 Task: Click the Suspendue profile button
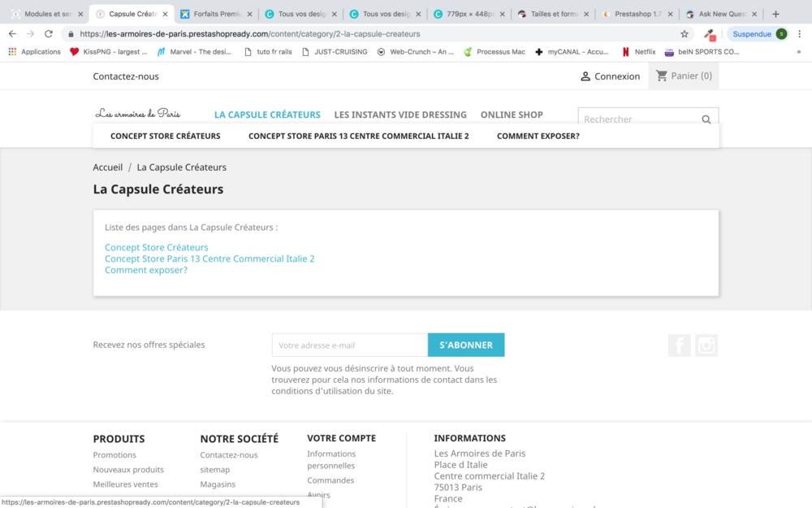pyautogui.click(x=760, y=33)
